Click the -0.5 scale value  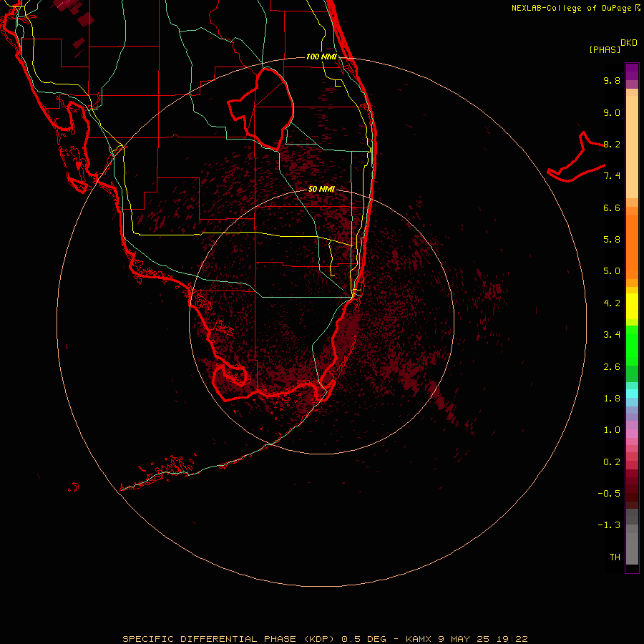point(609,494)
